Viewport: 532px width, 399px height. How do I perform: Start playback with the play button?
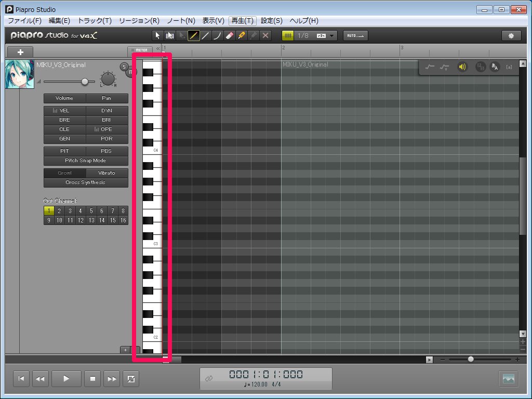coord(66,379)
